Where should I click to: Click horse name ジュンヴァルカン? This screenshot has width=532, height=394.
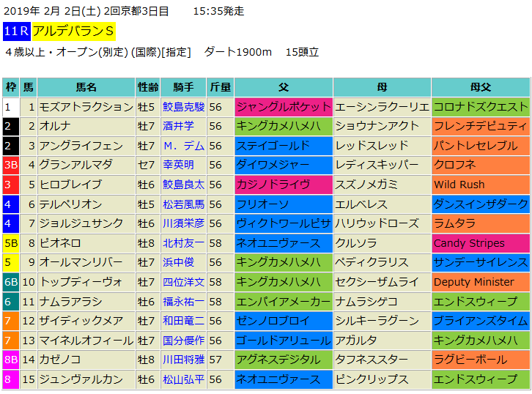coord(81,379)
